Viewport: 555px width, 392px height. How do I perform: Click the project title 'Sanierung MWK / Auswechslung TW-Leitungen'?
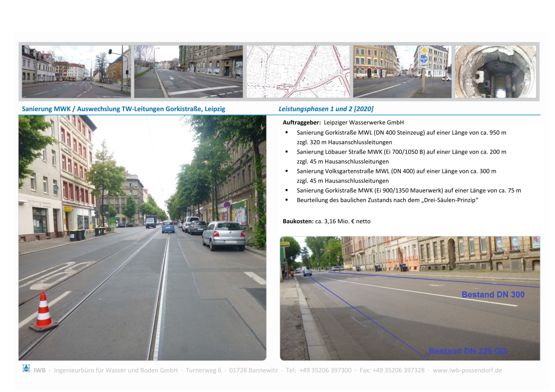click(x=124, y=109)
